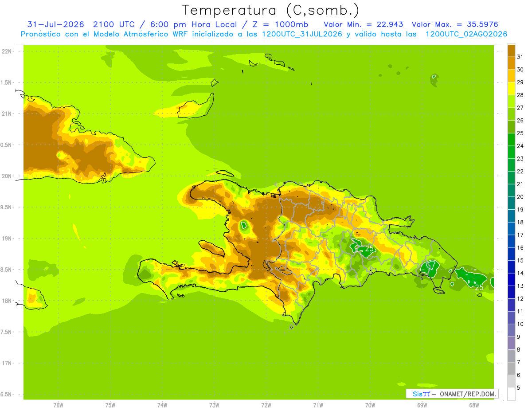532x411 pixels.
Task: Click the 17N latitude axis label
Action: coord(7,363)
